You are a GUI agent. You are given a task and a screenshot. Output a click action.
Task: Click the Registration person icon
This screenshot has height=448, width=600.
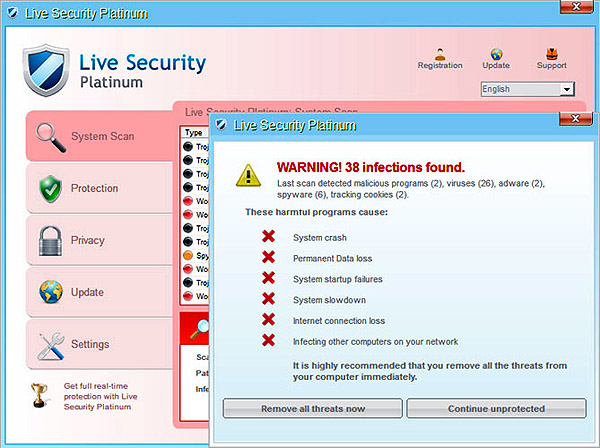pyautogui.click(x=440, y=54)
